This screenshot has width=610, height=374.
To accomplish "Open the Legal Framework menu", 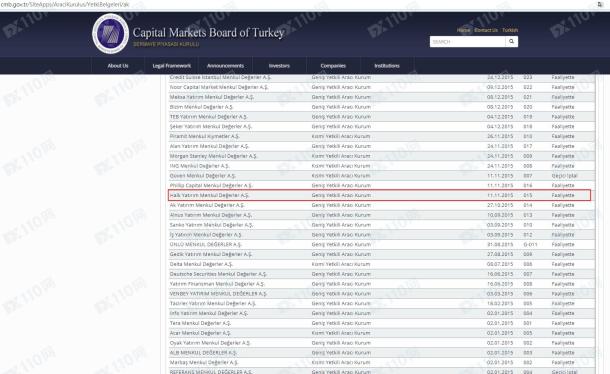I will coord(172,66).
